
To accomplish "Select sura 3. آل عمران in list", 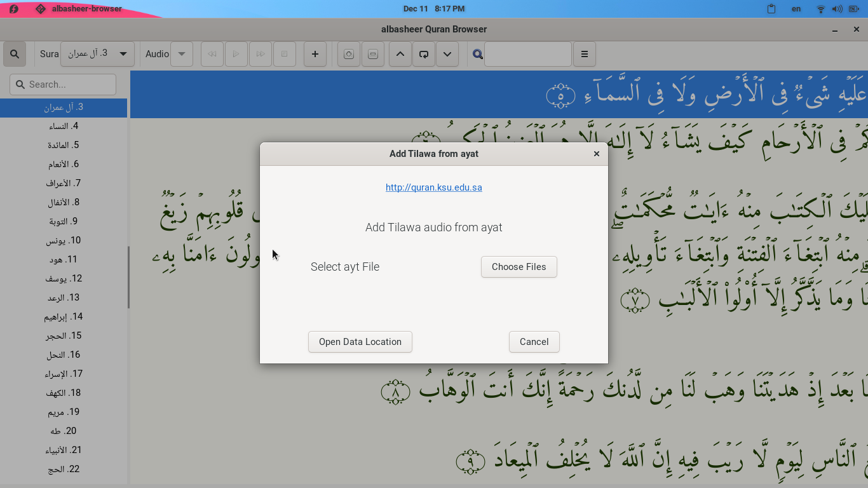I will tap(64, 107).
